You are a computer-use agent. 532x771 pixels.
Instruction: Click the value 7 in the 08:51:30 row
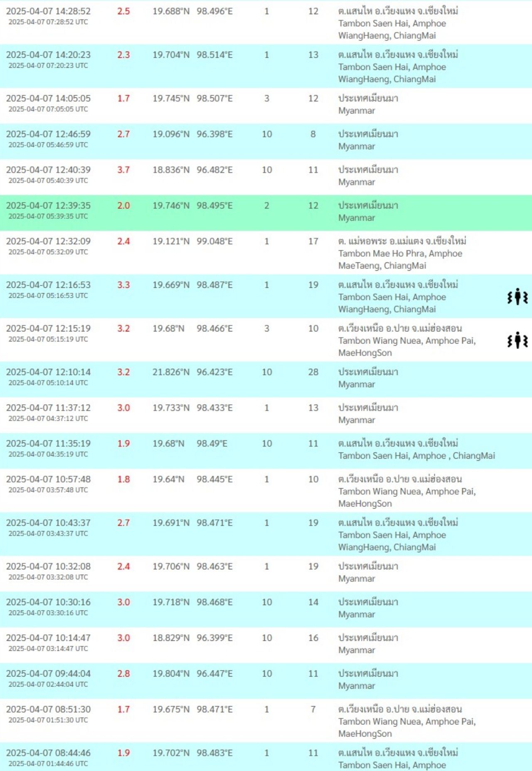pos(313,710)
